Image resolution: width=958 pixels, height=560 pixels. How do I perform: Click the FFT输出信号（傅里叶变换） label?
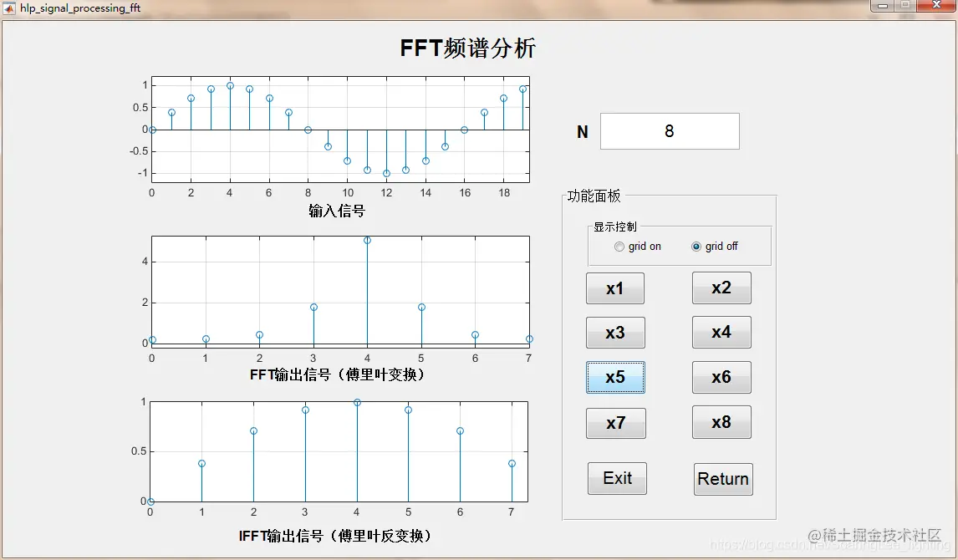337,374
